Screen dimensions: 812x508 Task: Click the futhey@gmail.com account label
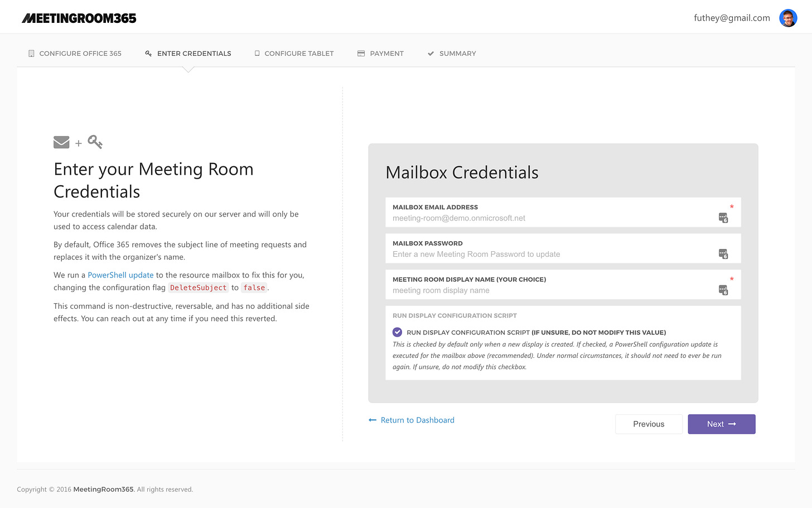(732, 18)
